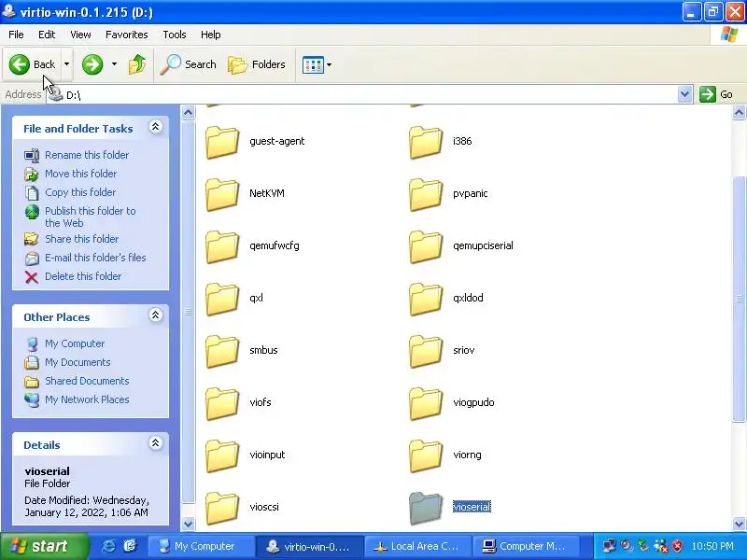The width and height of the screenshot is (747, 560).
Task: Open the Windows start menu
Action: (x=44, y=546)
